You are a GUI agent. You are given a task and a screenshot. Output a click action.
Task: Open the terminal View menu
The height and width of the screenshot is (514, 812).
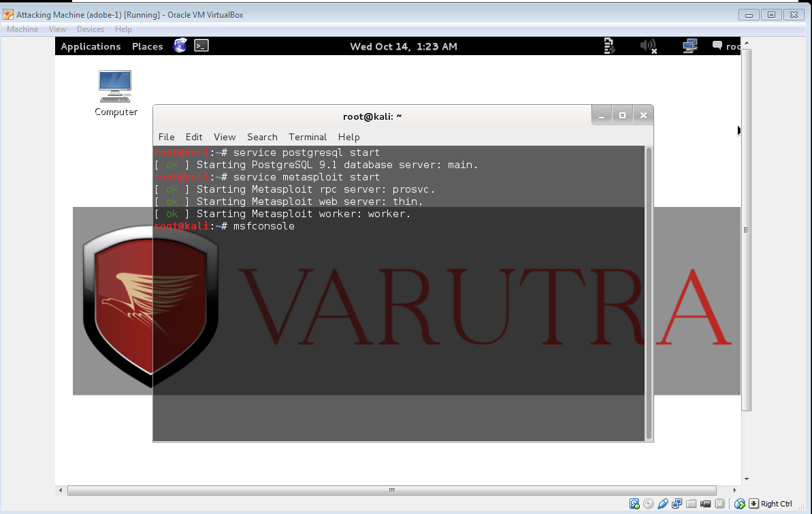point(225,137)
